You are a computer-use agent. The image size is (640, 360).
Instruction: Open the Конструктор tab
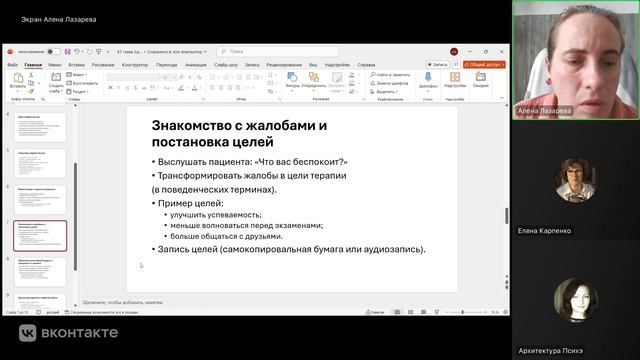135,65
